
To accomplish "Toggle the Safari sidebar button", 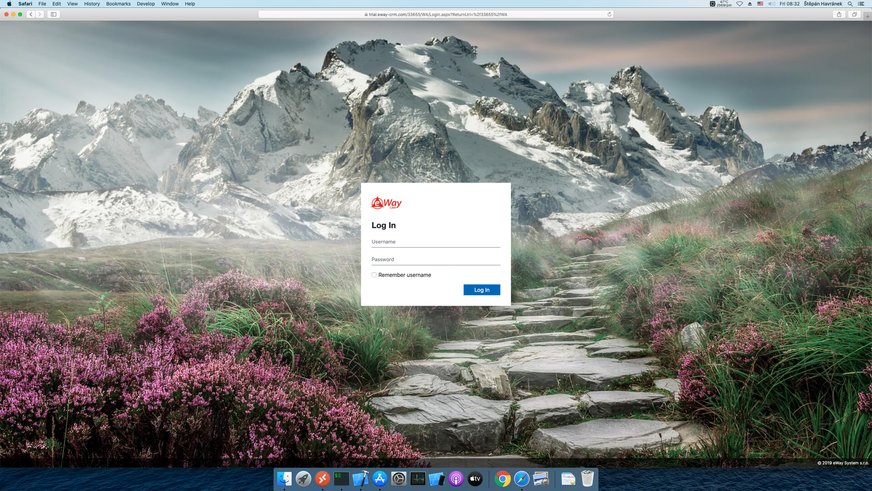I will tap(53, 14).
